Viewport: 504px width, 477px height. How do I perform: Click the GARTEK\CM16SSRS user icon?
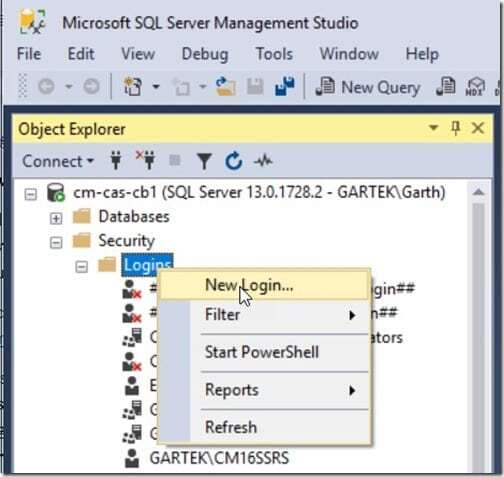click(132, 459)
